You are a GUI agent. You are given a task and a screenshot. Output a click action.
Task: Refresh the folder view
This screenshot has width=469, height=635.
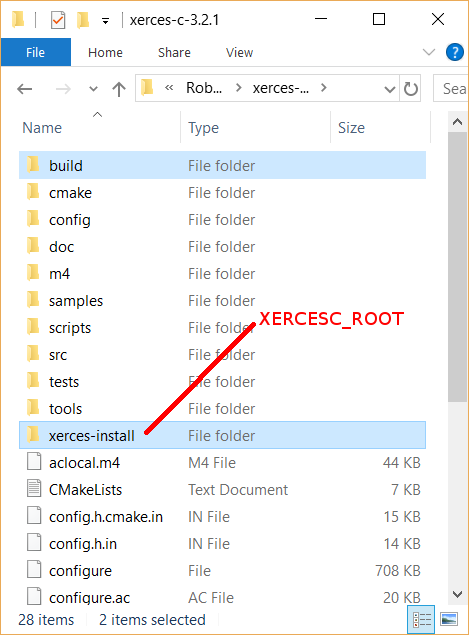tap(411, 88)
